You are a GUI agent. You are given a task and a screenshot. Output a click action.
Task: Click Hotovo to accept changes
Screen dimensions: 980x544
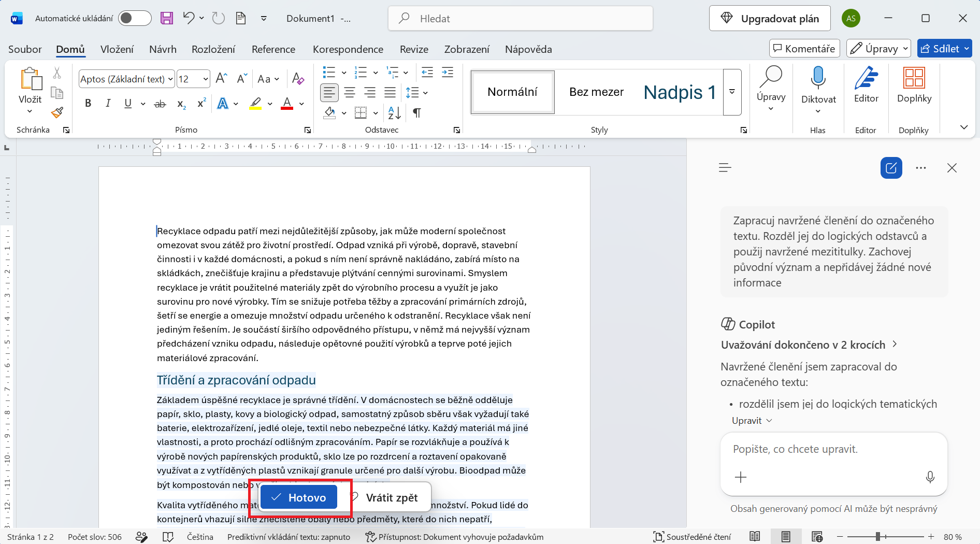coord(299,497)
